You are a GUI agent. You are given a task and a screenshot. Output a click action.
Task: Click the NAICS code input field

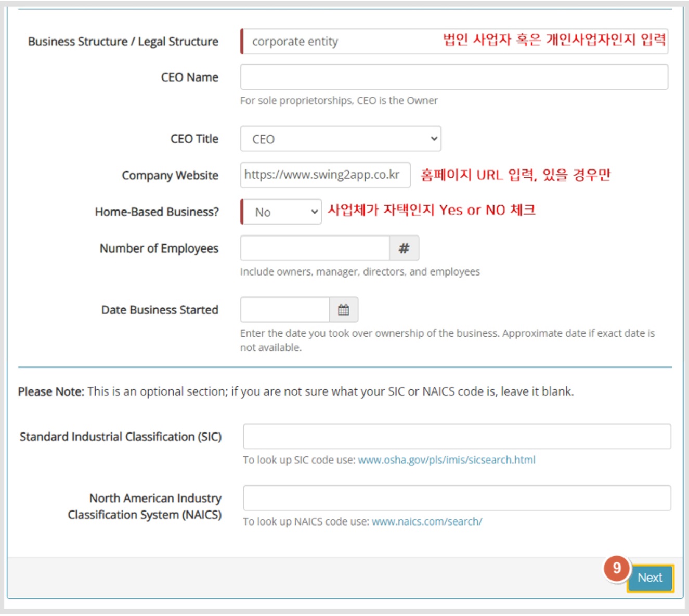click(457, 499)
